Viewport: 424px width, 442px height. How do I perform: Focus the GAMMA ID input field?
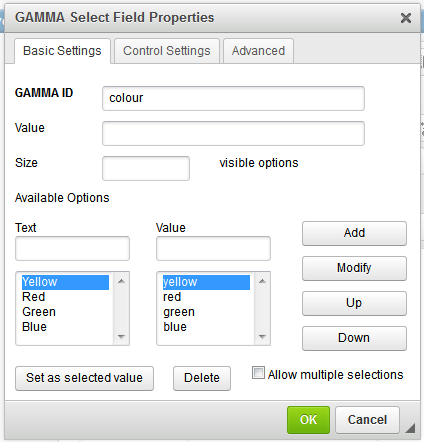pos(233,98)
